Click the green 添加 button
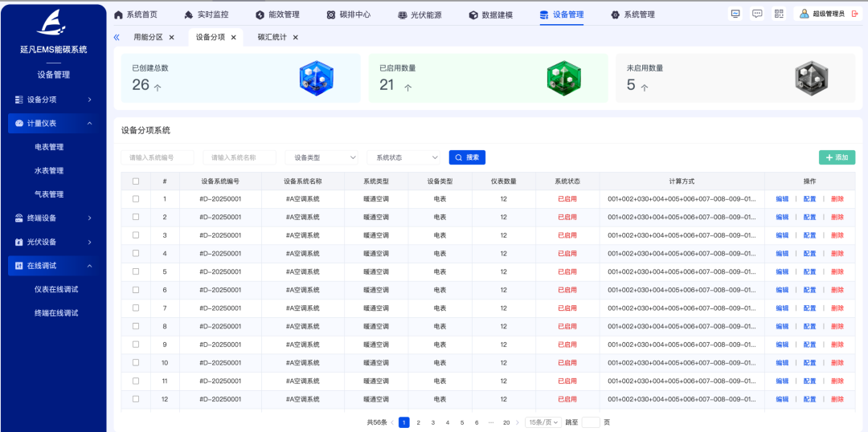The height and width of the screenshot is (432, 868). (x=837, y=157)
